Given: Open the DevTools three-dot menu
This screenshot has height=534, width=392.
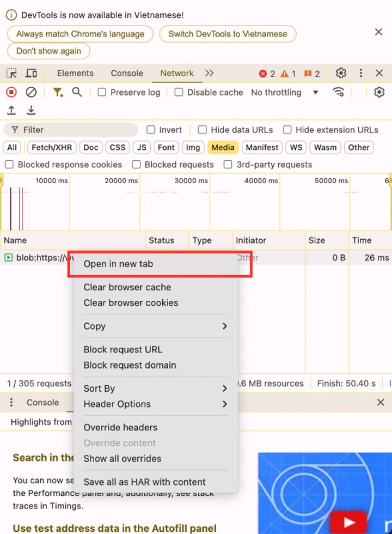Looking at the screenshot, I should tap(360, 73).
